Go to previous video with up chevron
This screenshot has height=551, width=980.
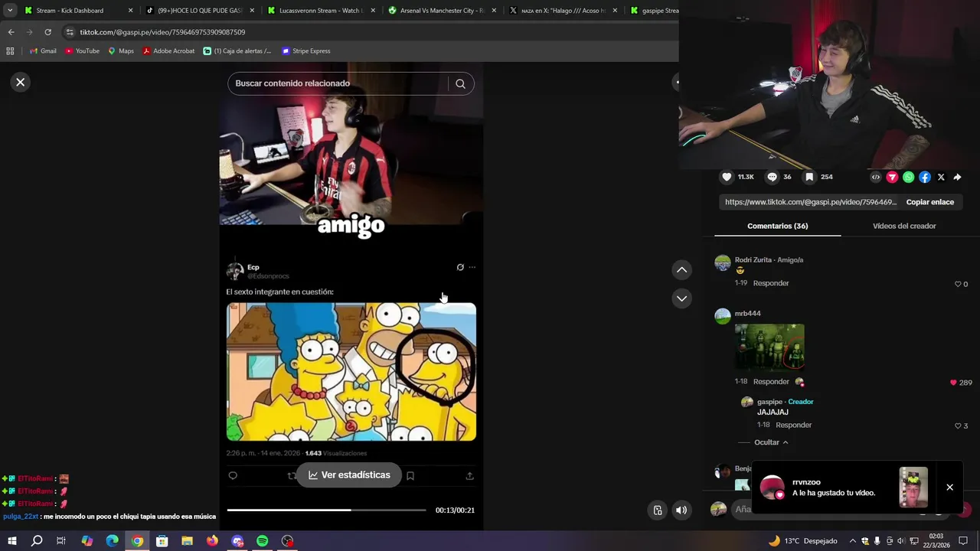point(681,269)
